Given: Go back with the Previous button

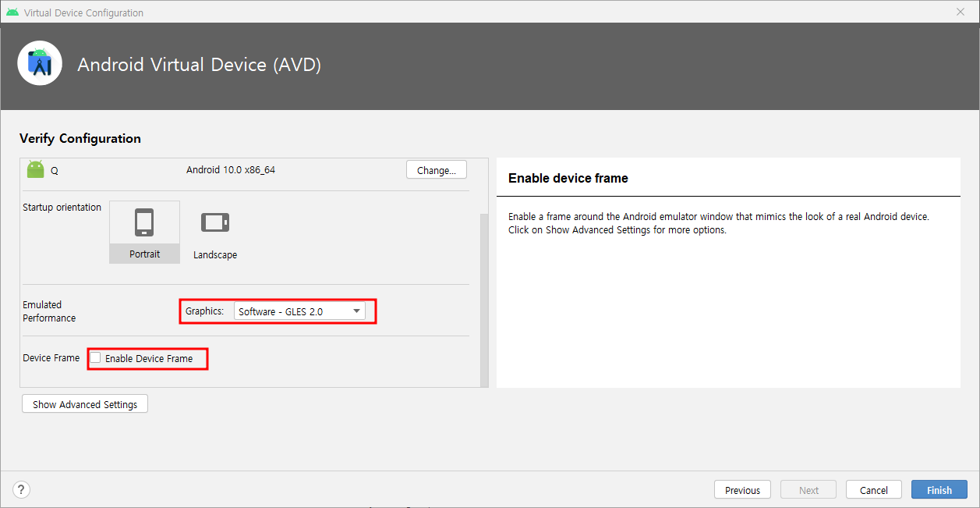Looking at the screenshot, I should (742, 490).
